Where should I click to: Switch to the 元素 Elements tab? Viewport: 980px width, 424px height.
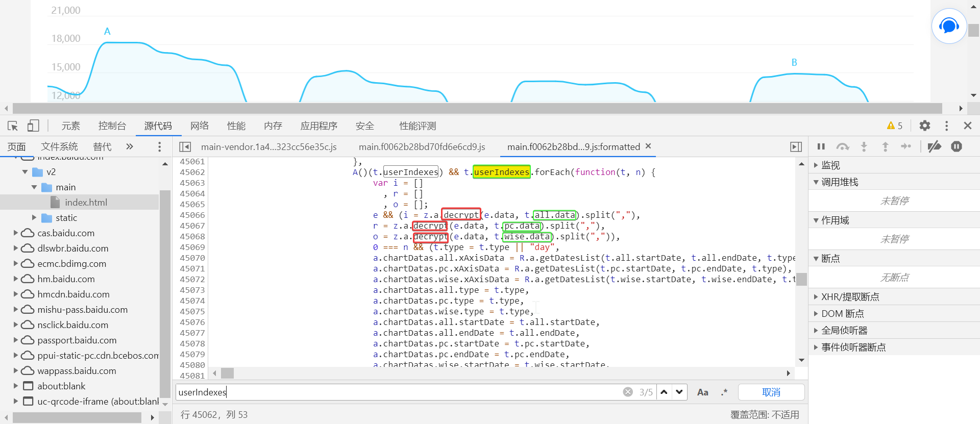(x=71, y=126)
